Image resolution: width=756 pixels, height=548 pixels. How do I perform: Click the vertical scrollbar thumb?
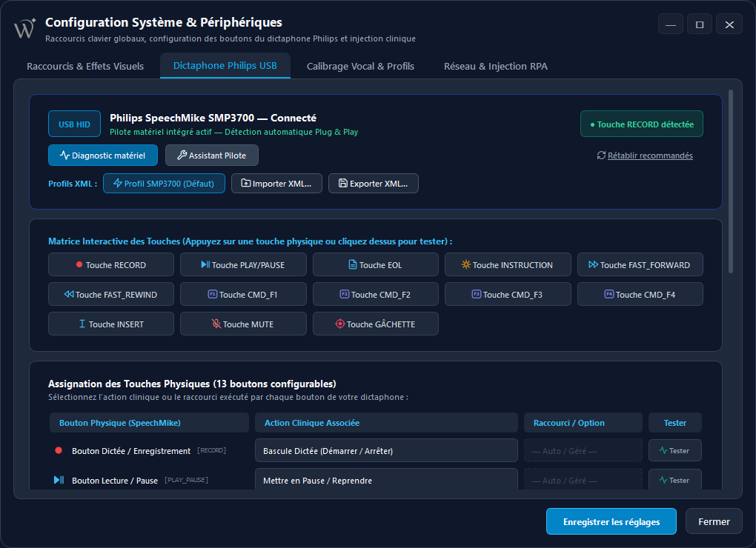pos(731,181)
